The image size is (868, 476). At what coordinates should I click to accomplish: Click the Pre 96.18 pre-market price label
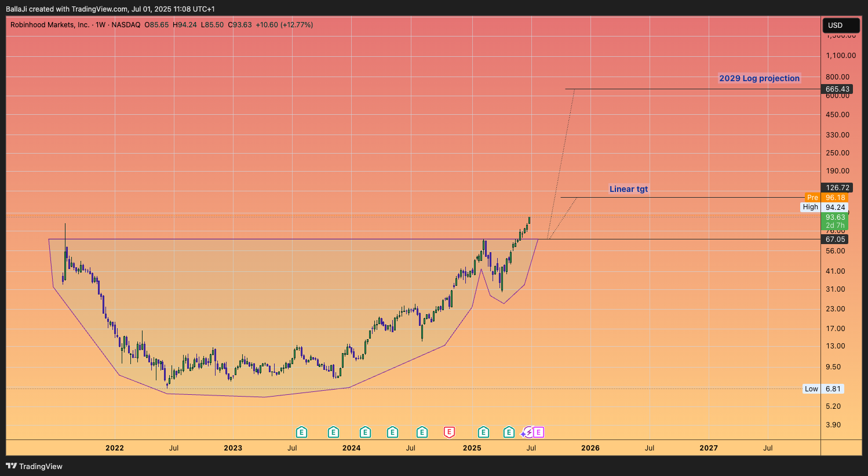(x=827, y=198)
